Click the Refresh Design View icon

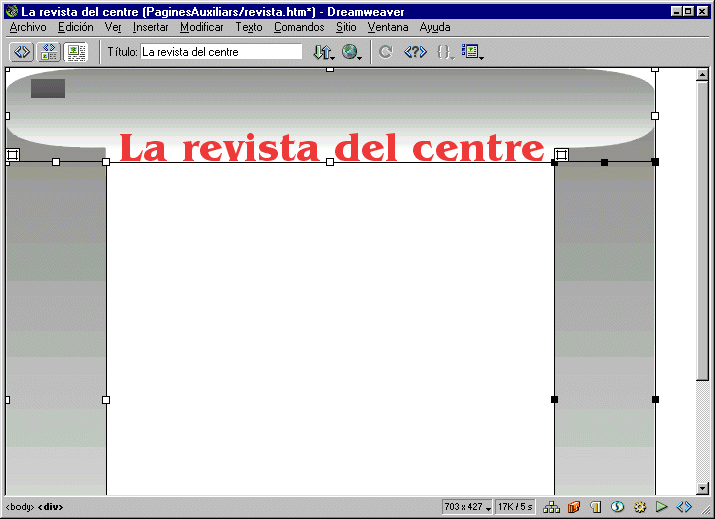pos(386,52)
